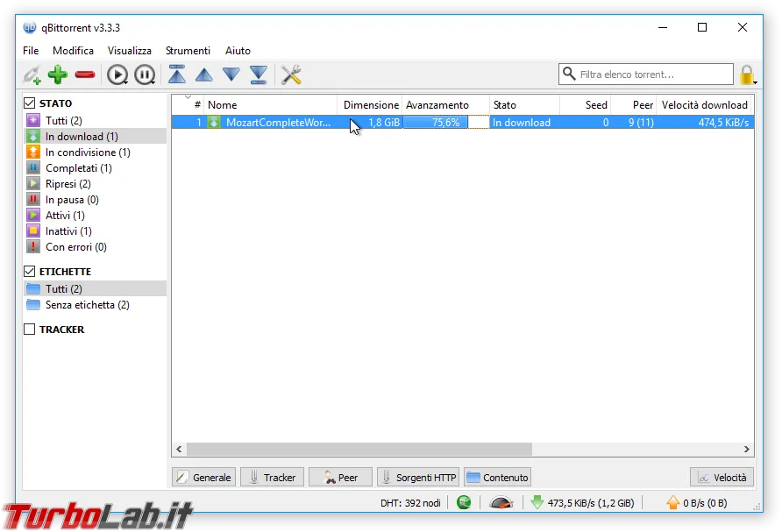Move torrent to top of queue

[177, 74]
